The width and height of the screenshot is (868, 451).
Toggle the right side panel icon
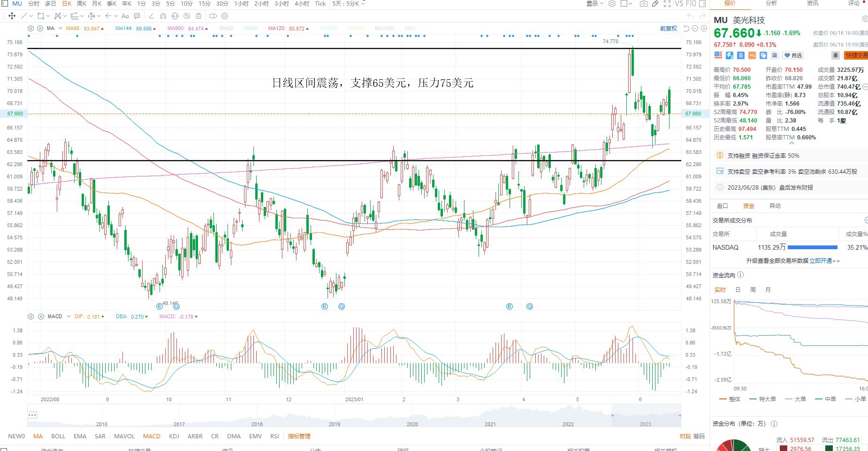pyautogui.click(x=702, y=3)
